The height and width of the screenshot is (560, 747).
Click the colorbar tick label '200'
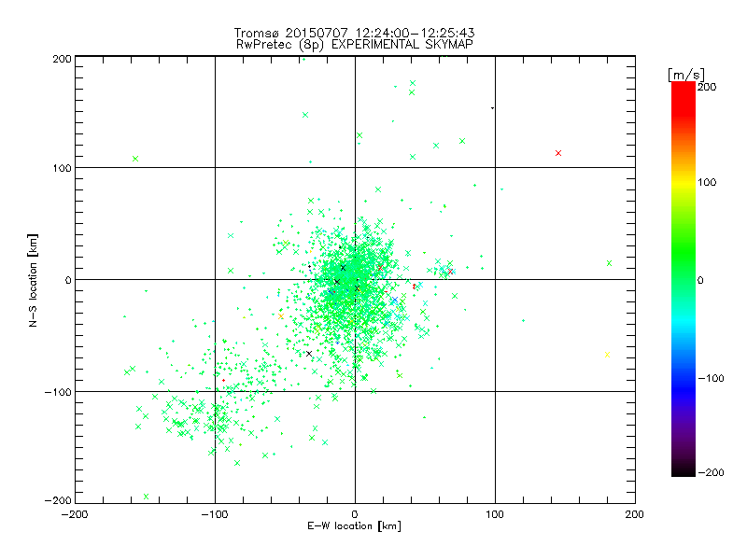coord(707,87)
